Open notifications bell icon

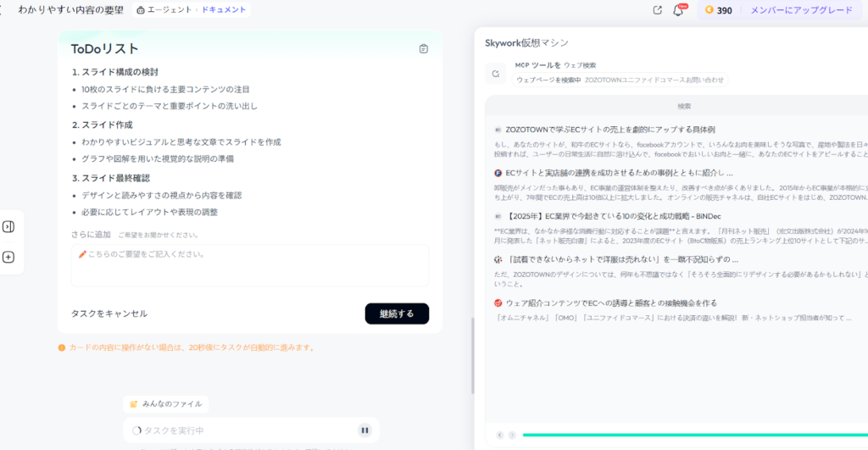coord(678,10)
